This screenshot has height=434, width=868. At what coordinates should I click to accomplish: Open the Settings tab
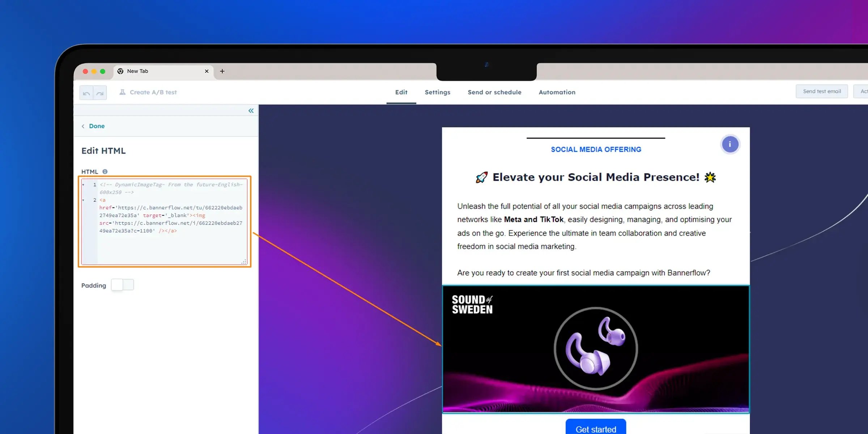pos(438,92)
